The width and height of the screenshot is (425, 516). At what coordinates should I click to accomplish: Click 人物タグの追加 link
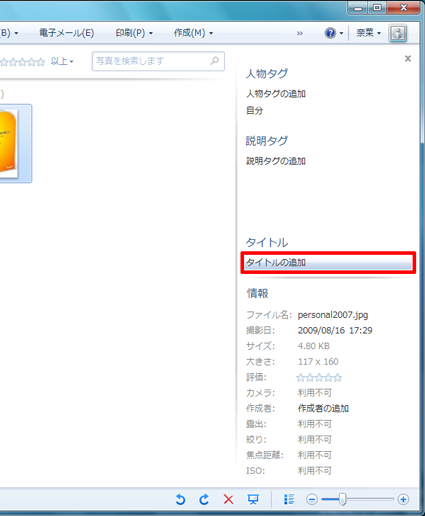(x=276, y=94)
